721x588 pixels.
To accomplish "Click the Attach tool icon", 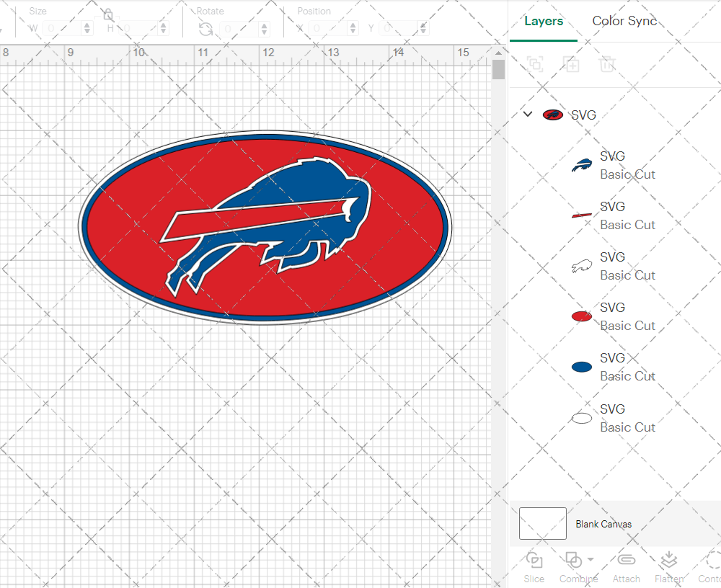I will [627, 560].
